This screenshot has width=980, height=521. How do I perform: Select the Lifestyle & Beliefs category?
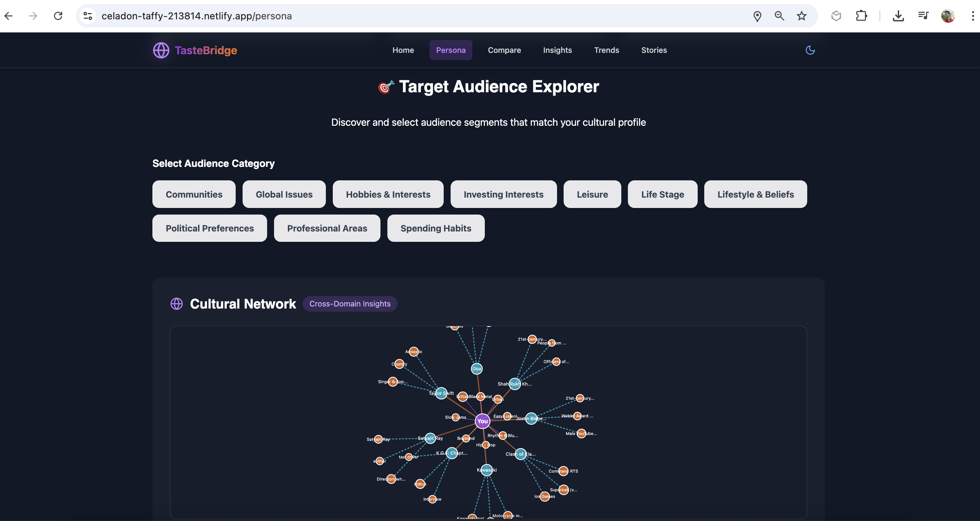pyautogui.click(x=755, y=194)
